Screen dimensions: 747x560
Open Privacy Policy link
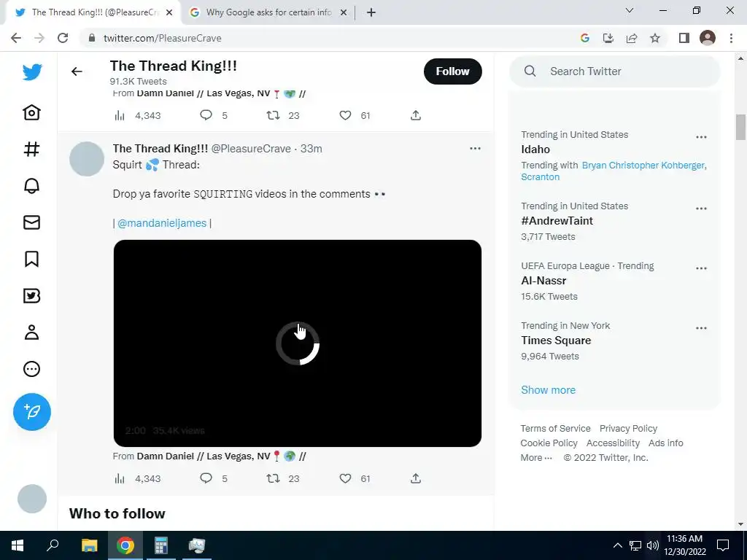click(628, 429)
